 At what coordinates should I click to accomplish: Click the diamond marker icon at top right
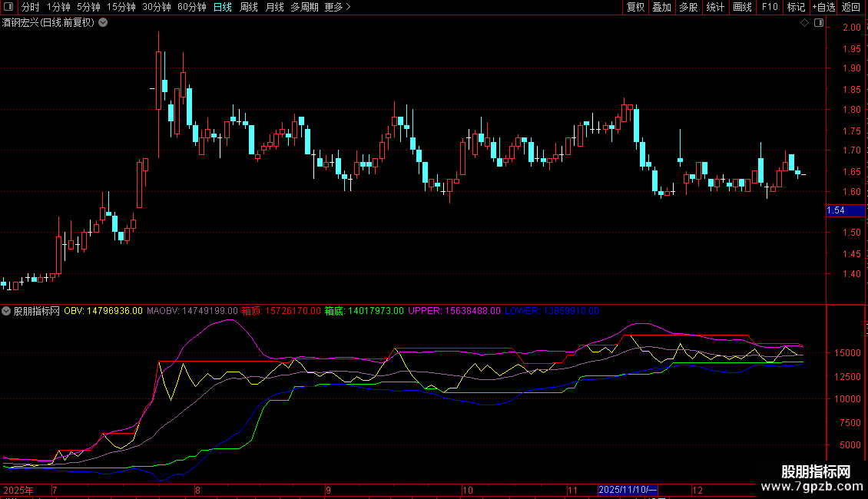tap(804, 23)
